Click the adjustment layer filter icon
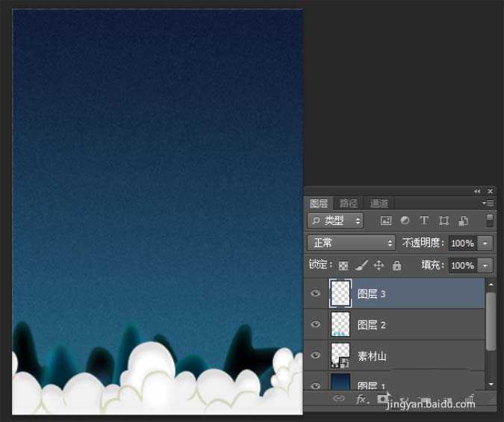The image size is (504, 422). point(405,221)
